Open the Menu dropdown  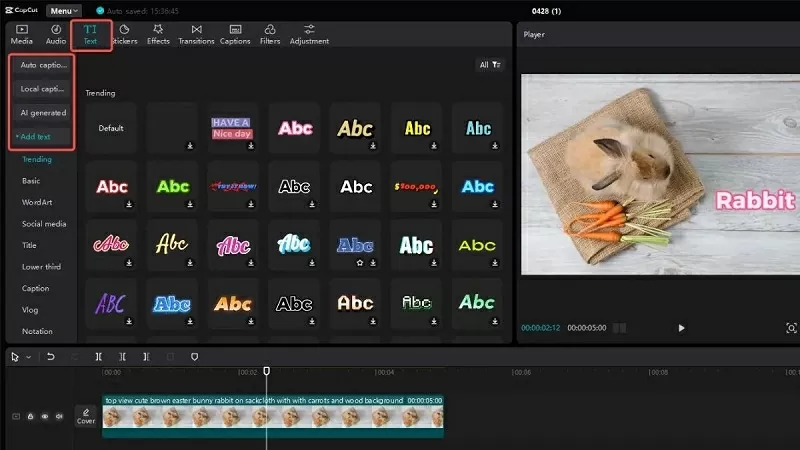pos(64,10)
